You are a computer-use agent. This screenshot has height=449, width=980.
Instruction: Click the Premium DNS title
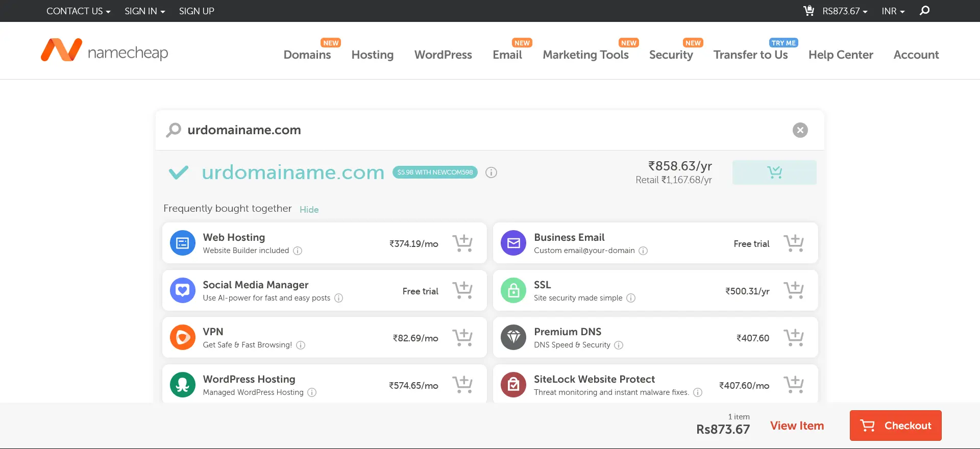568,332
